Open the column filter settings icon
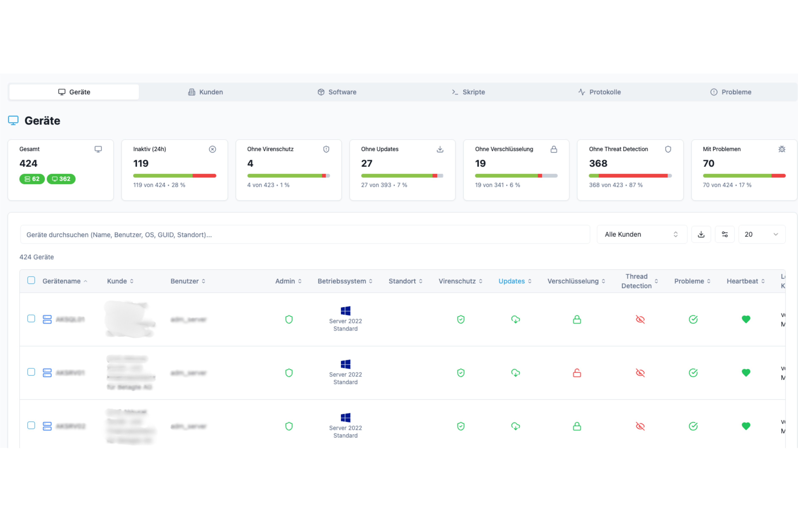798x532 pixels. tap(724, 235)
